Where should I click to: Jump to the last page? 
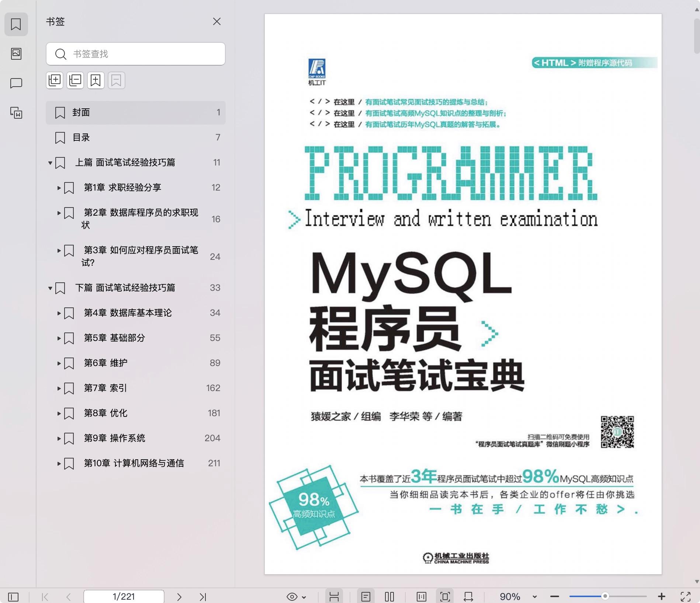(203, 597)
